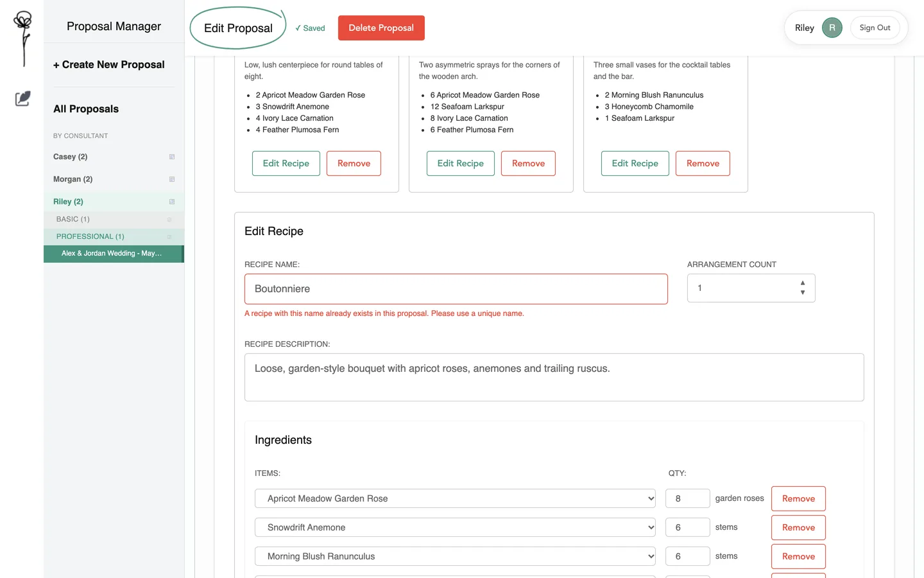Click the small icon beside BASIC (1)

point(169,220)
